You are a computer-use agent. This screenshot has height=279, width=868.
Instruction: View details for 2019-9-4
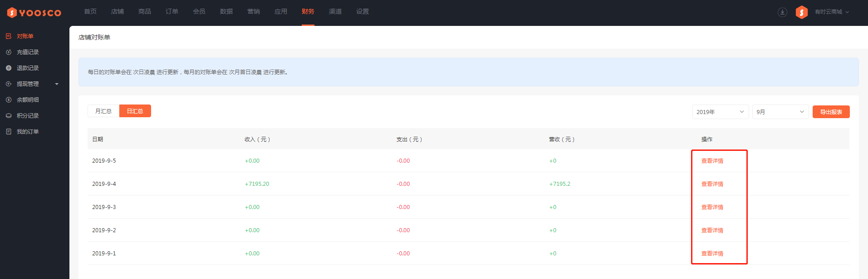(x=712, y=184)
